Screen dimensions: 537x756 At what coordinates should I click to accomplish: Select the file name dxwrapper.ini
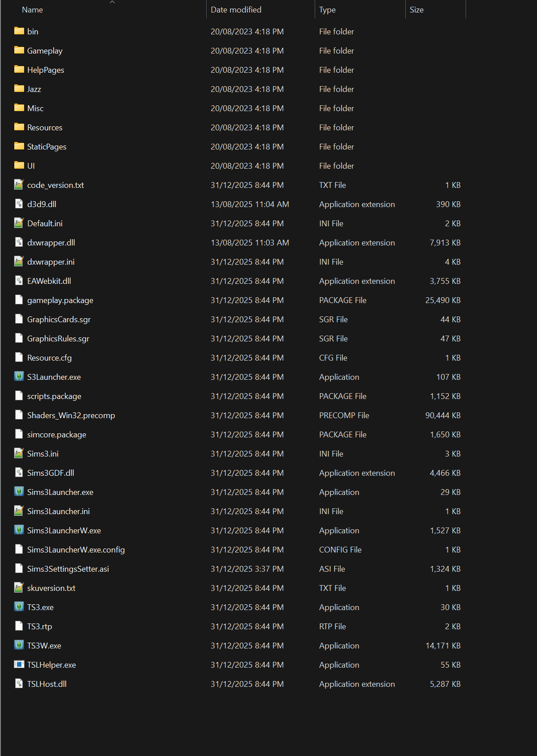coord(51,262)
